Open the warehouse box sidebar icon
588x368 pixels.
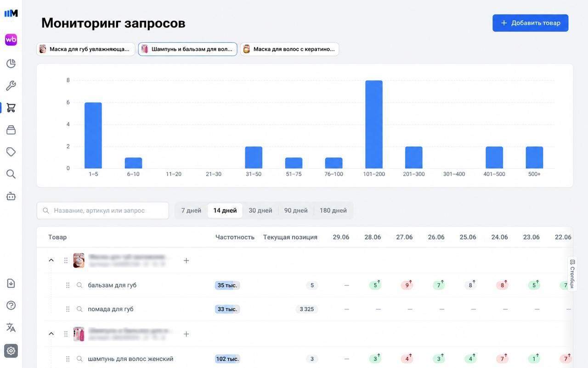click(11, 130)
